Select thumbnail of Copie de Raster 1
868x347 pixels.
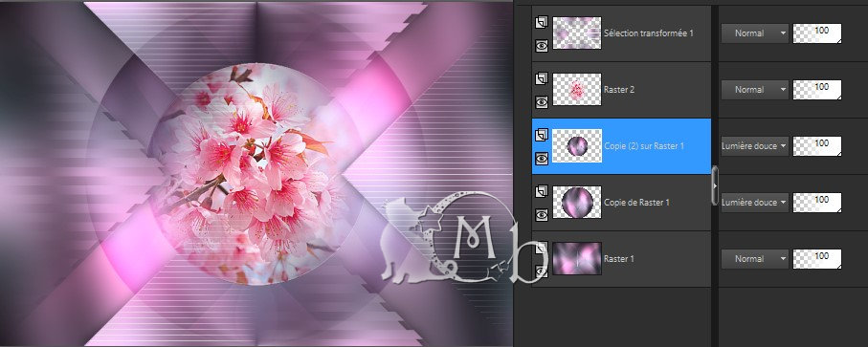pos(577,203)
